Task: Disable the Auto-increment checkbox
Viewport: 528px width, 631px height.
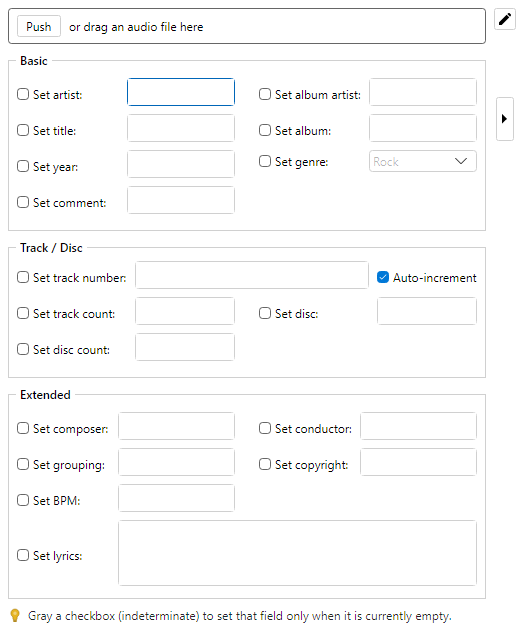Action: (x=383, y=277)
